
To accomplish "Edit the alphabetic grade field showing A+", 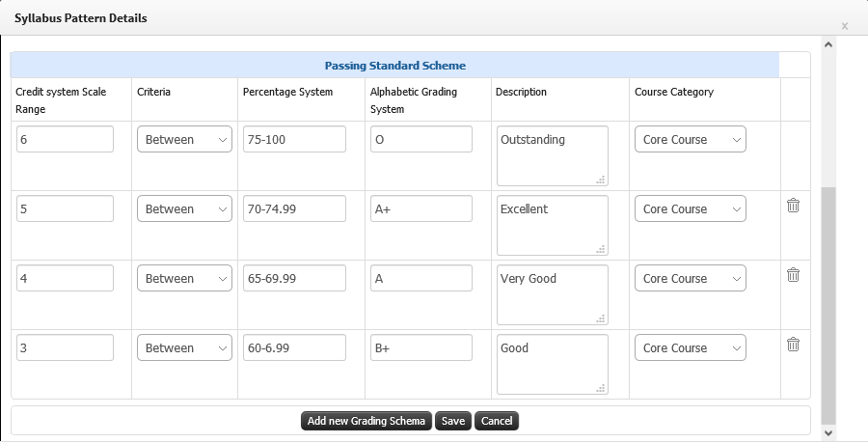I will (421, 208).
